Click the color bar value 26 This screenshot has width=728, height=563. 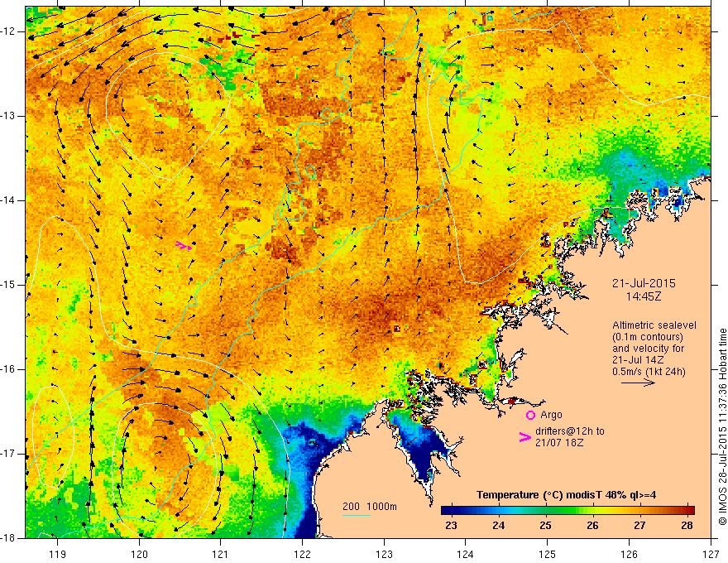click(592, 526)
